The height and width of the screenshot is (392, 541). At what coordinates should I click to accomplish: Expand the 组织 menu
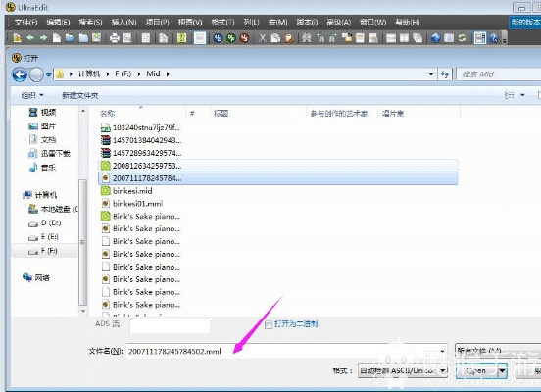coord(32,95)
